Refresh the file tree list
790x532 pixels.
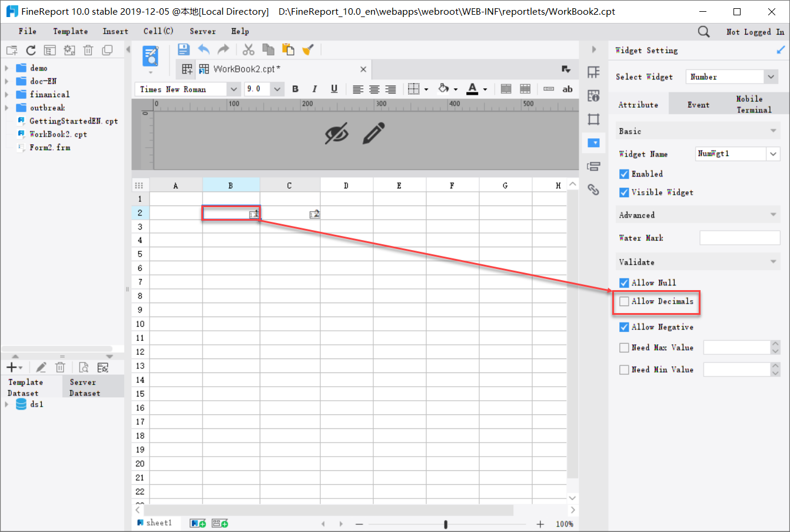coord(31,51)
